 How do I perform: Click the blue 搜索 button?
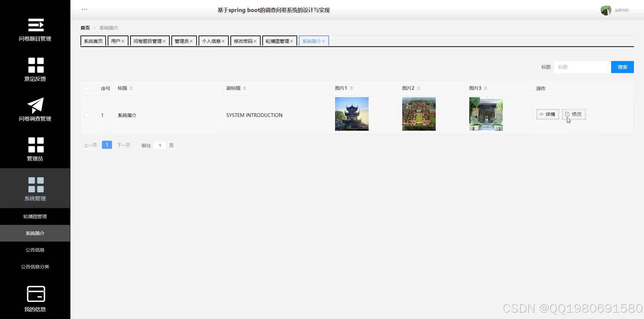[x=622, y=67]
